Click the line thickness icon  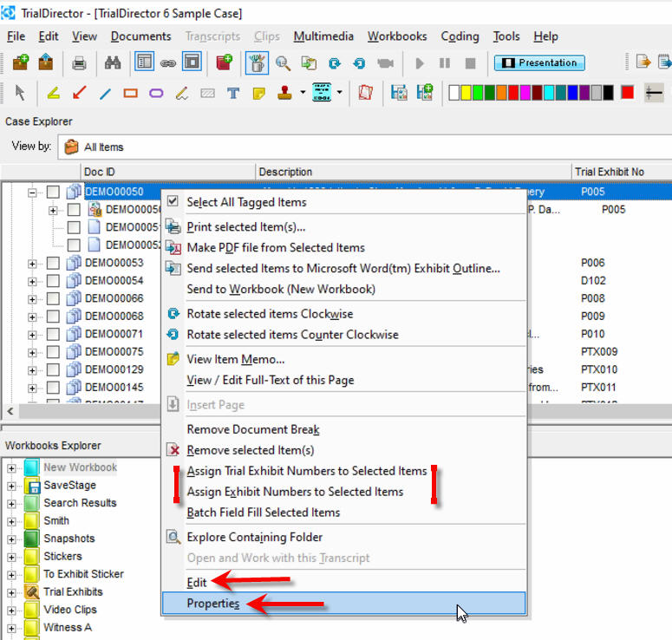coord(654,93)
